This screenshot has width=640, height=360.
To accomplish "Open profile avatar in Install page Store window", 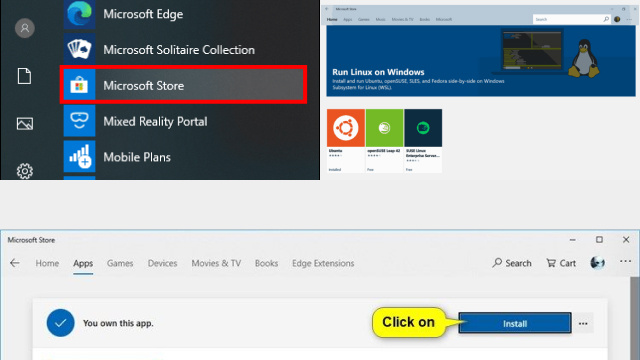I will (x=598, y=263).
